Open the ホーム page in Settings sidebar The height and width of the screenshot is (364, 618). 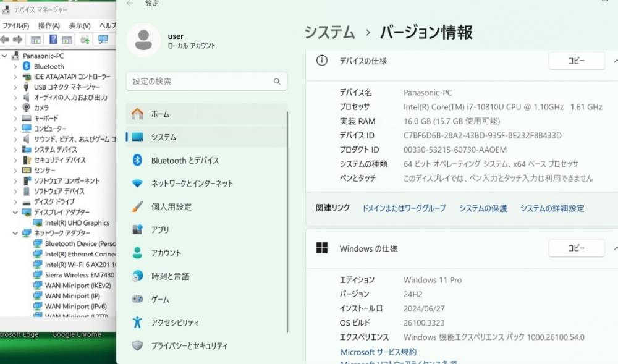(206, 114)
